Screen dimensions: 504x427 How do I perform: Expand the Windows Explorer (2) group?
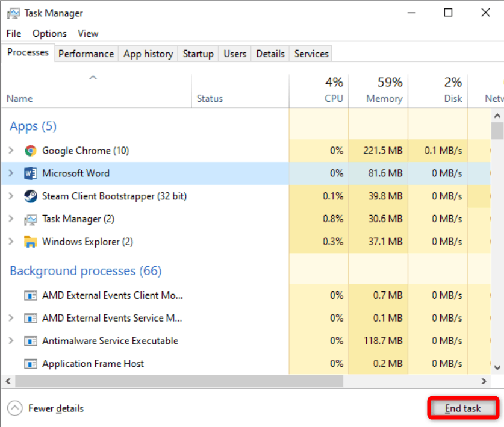tap(11, 242)
